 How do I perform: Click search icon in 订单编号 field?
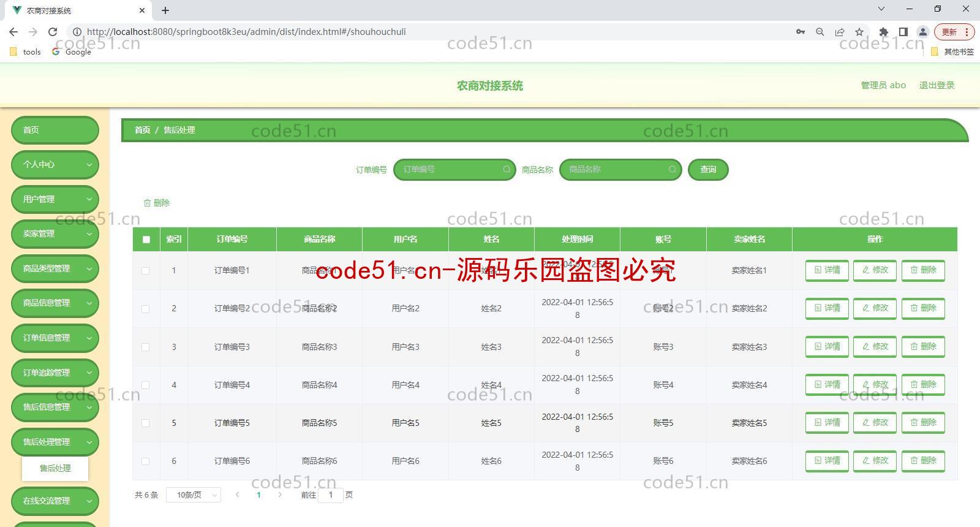point(507,170)
